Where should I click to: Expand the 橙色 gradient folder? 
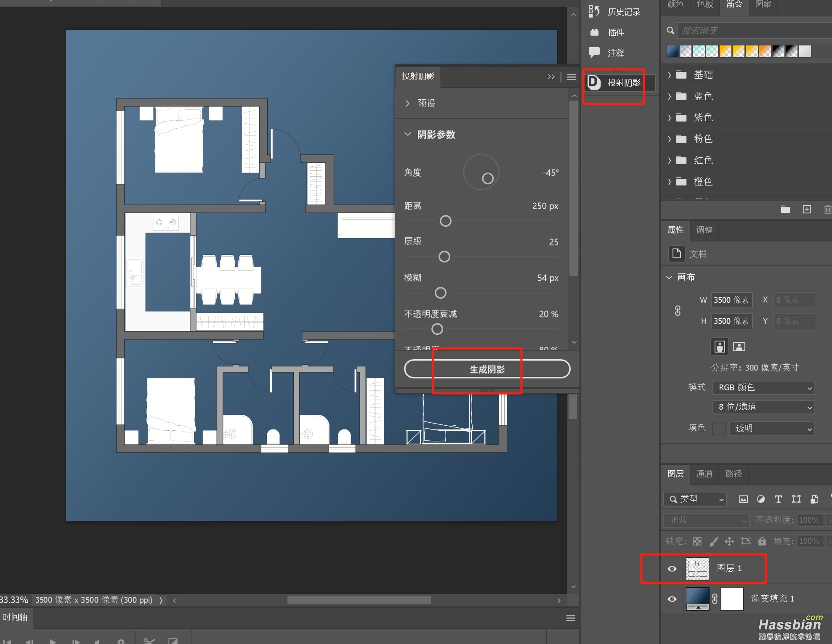[669, 182]
